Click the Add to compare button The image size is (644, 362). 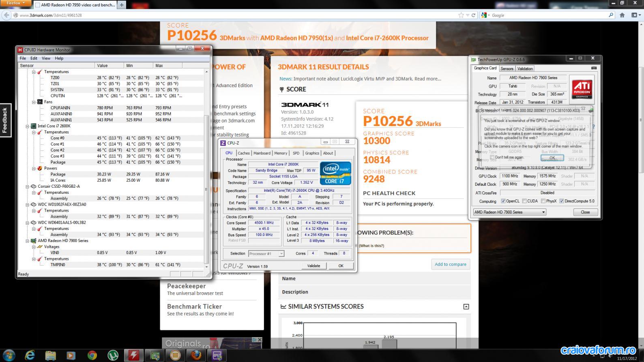[x=451, y=264]
